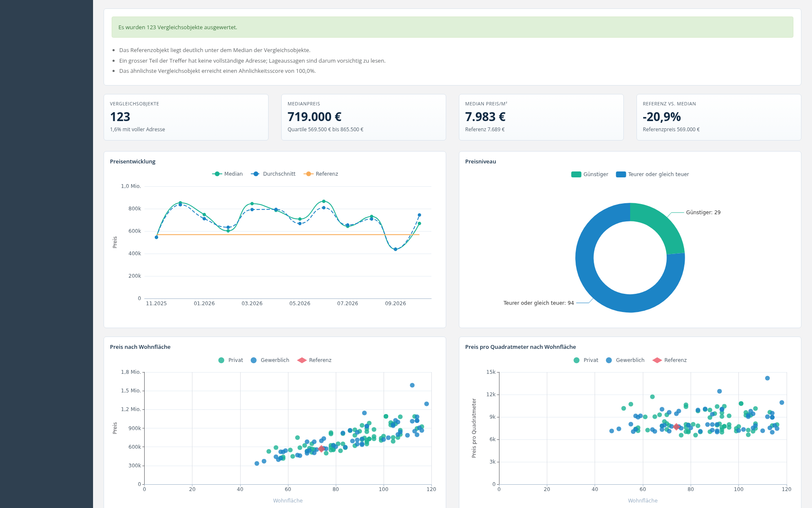812x508 pixels.
Task: Click the 'Günstiger: 29' donut label
Action: (703, 213)
